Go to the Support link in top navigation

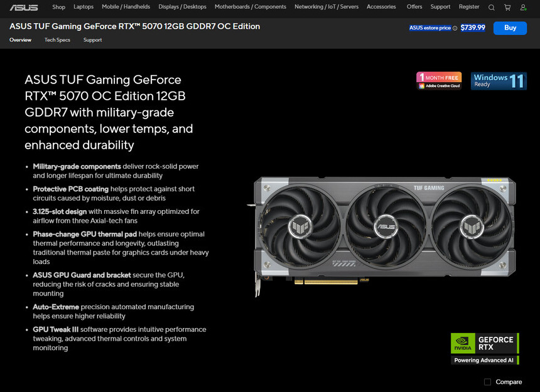pyautogui.click(x=440, y=7)
